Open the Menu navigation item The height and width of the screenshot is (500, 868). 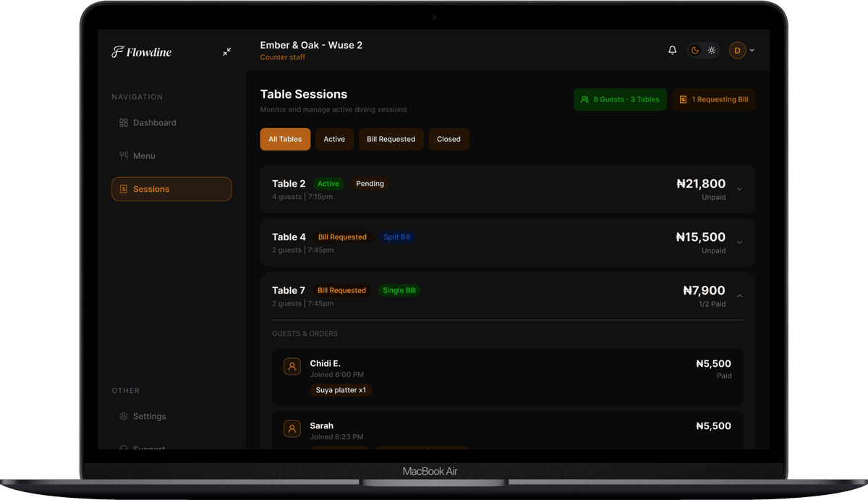pyautogui.click(x=171, y=156)
